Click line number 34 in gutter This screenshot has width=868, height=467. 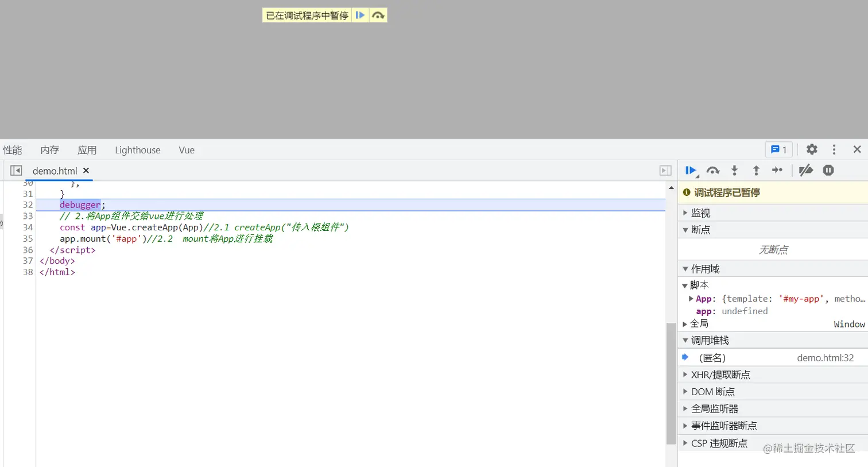tap(28, 227)
